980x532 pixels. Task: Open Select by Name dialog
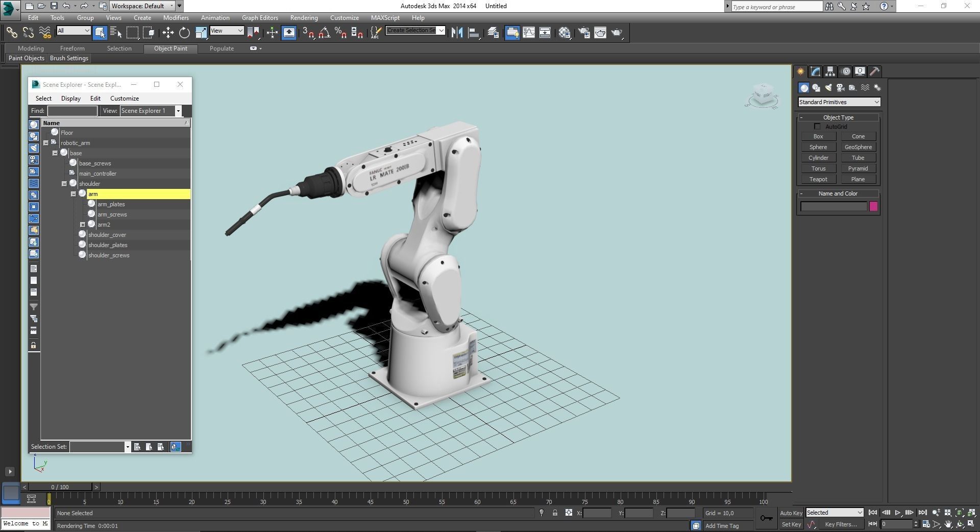click(116, 33)
